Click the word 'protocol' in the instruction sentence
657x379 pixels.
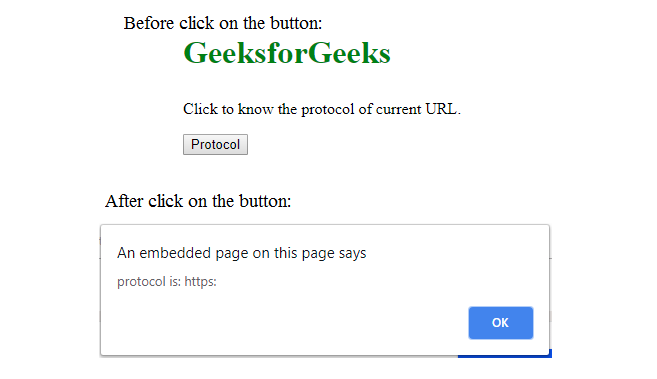328,110
